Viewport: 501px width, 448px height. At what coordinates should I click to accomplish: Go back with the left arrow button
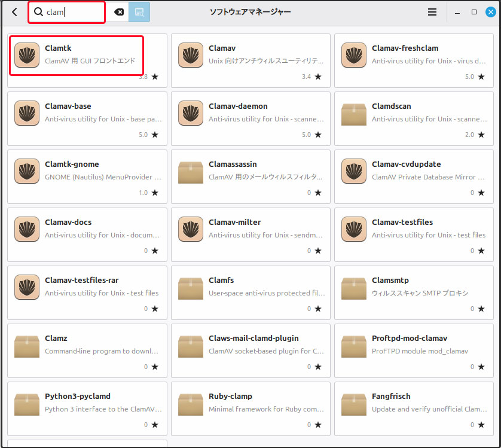(14, 12)
